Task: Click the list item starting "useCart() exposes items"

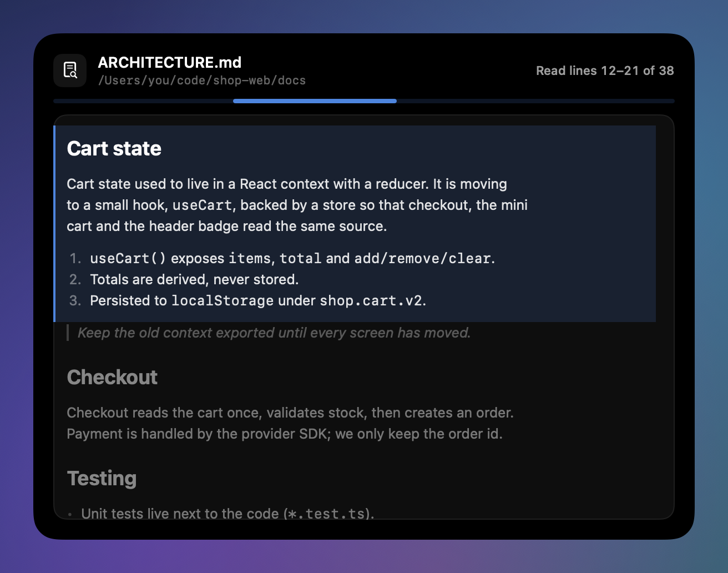Action: (x=292, y=258)
